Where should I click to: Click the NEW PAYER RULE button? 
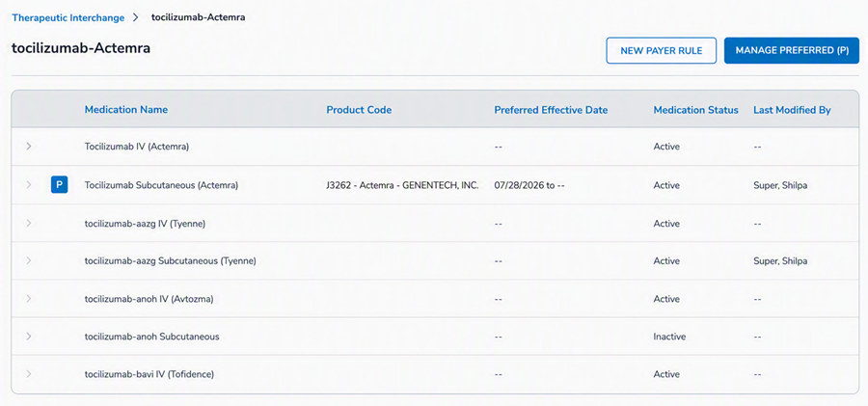click(x=662, y=50)
